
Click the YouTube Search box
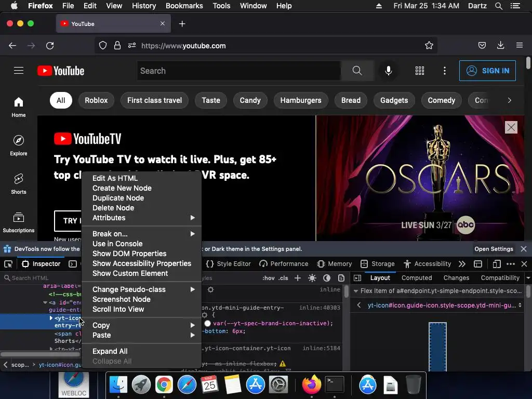click(x=239, y=71)
